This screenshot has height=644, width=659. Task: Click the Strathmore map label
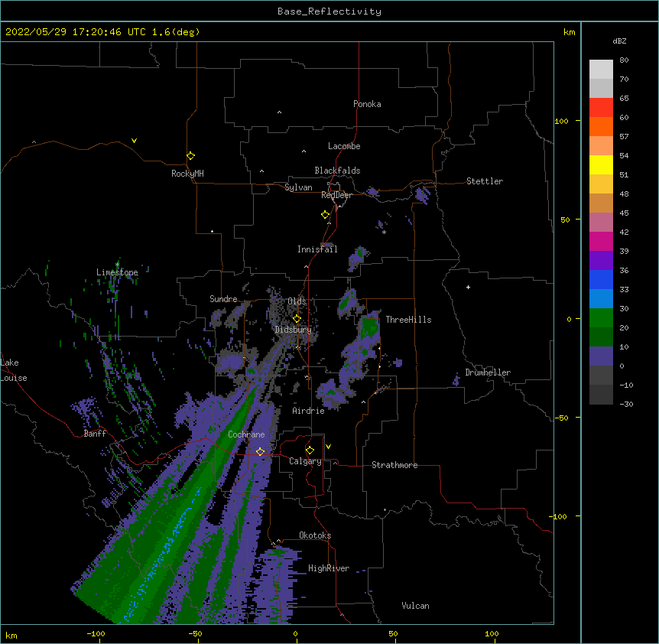coord(394,465)
